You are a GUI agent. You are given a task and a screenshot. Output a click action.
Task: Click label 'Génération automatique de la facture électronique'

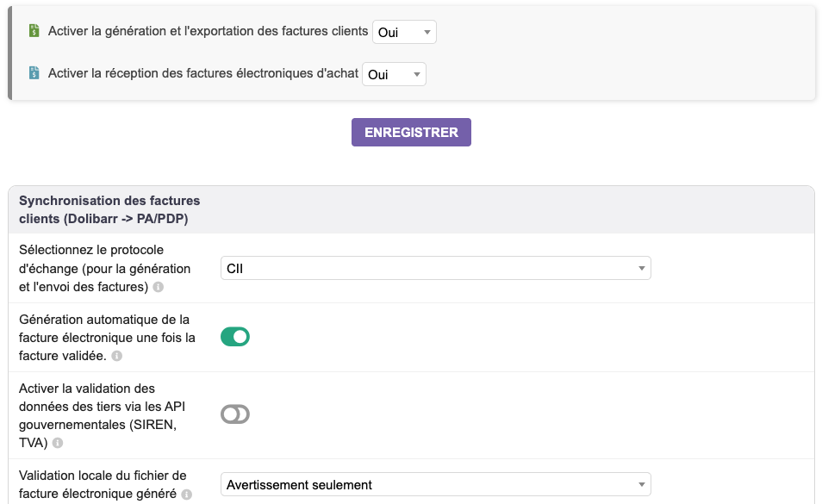click(107, 338)
